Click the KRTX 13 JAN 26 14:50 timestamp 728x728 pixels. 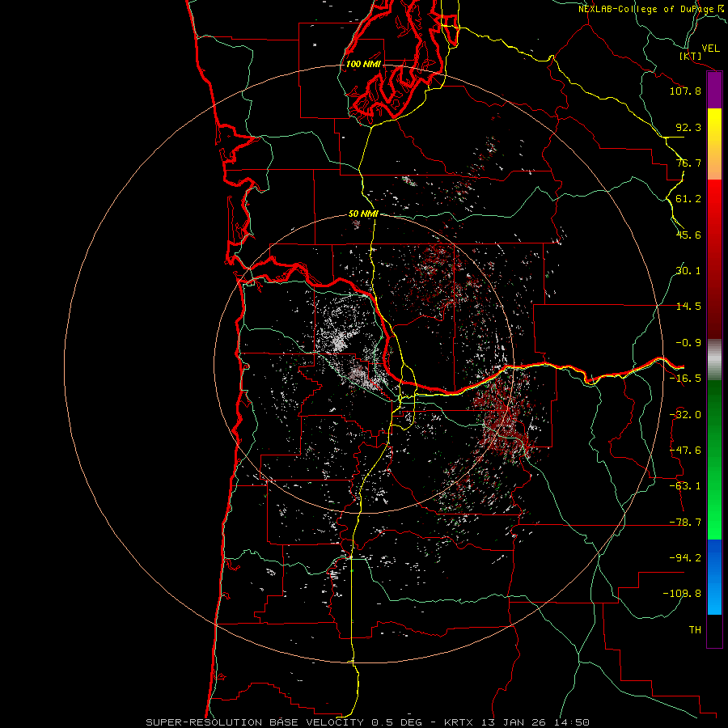(x=517, y=722)
